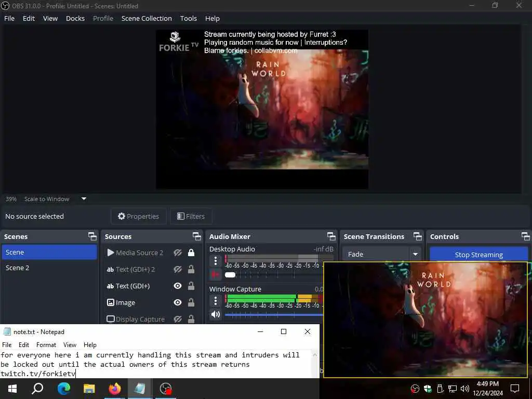Viewport: 532px width, 399px height.
Task: Open the OBS File menu
Action: click(x=9, y=18)
